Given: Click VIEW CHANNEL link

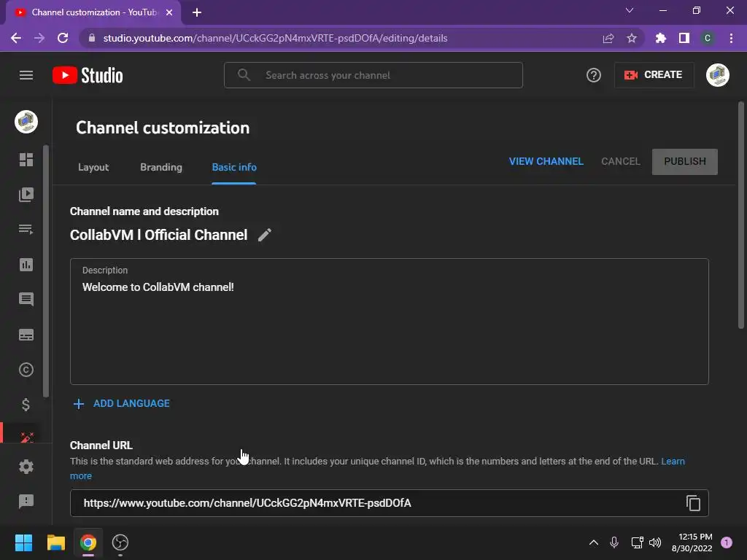Looking at the screenshot, I should coord(546,161).
